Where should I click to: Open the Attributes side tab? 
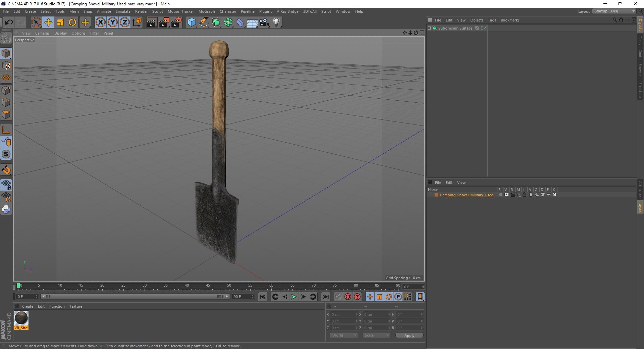pyautogui.click(x=640, y=189)
